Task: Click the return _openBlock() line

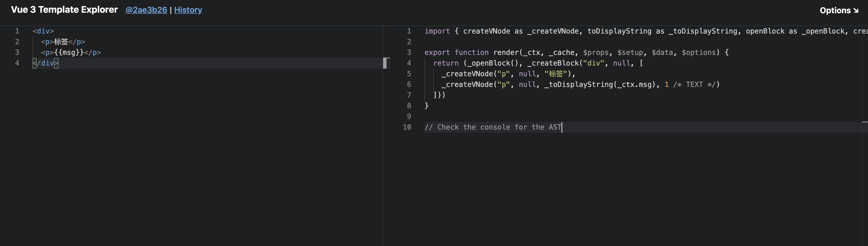Action: click(538, 63)
